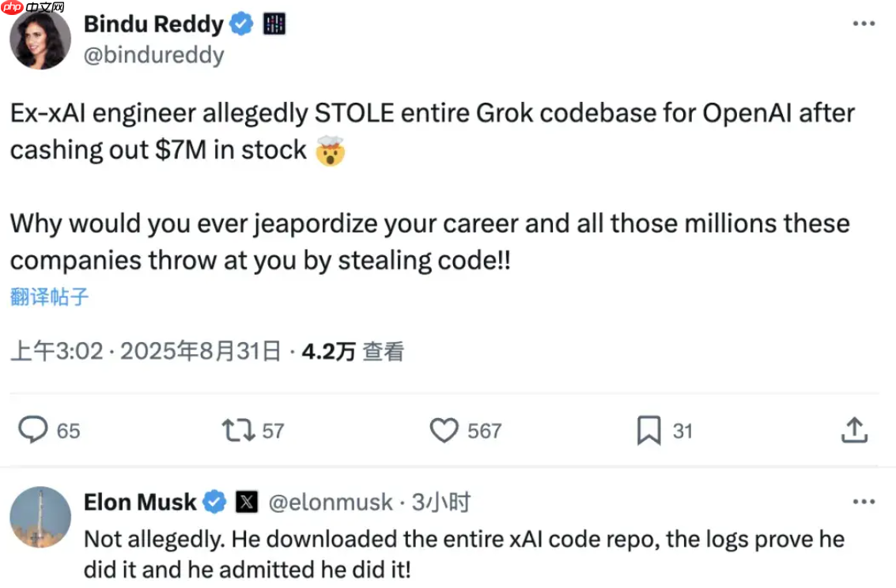Click Bindu Reddy's verified checkmark badge
This screenshot has height=588, width=896.
(240, 24)
